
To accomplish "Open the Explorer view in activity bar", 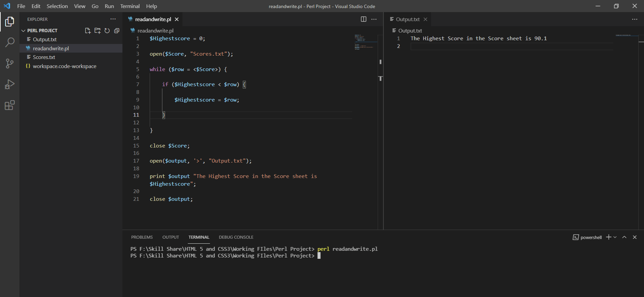I will 10,21.
